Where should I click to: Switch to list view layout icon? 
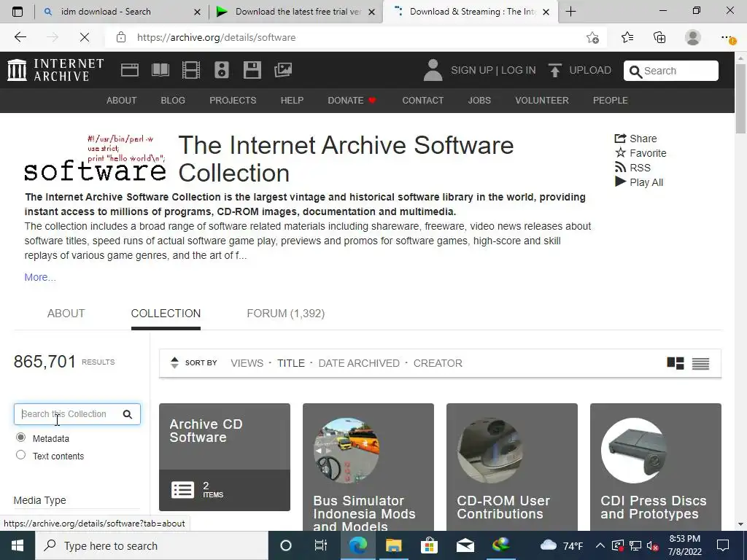click(700, 363)
